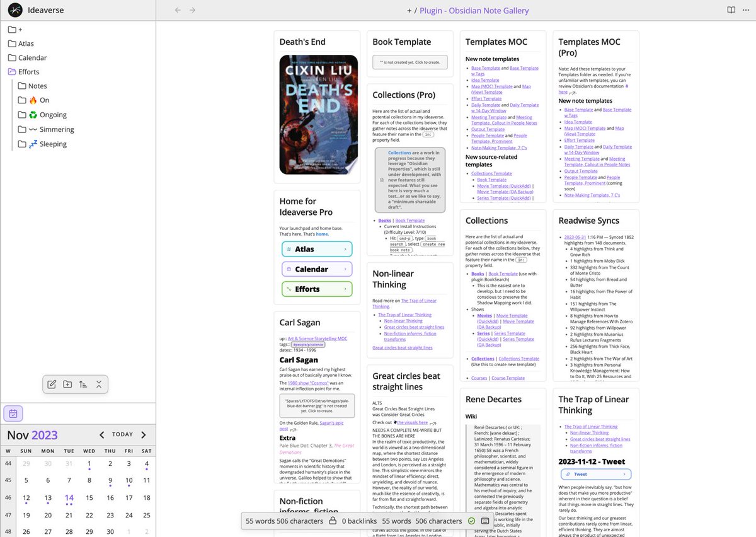Open 'Great circles beat straight lines' card title

406,381
